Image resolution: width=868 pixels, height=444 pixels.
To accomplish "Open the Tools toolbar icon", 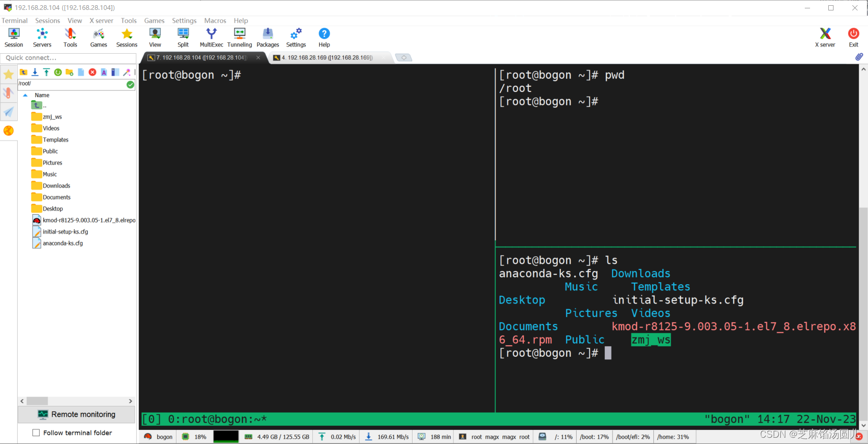I will pyautogui.click(x=71, y=38).
